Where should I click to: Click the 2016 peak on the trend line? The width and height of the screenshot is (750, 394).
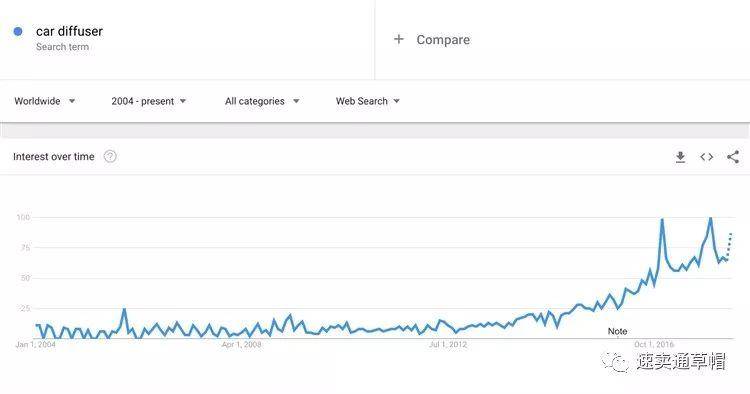point(662,220)
